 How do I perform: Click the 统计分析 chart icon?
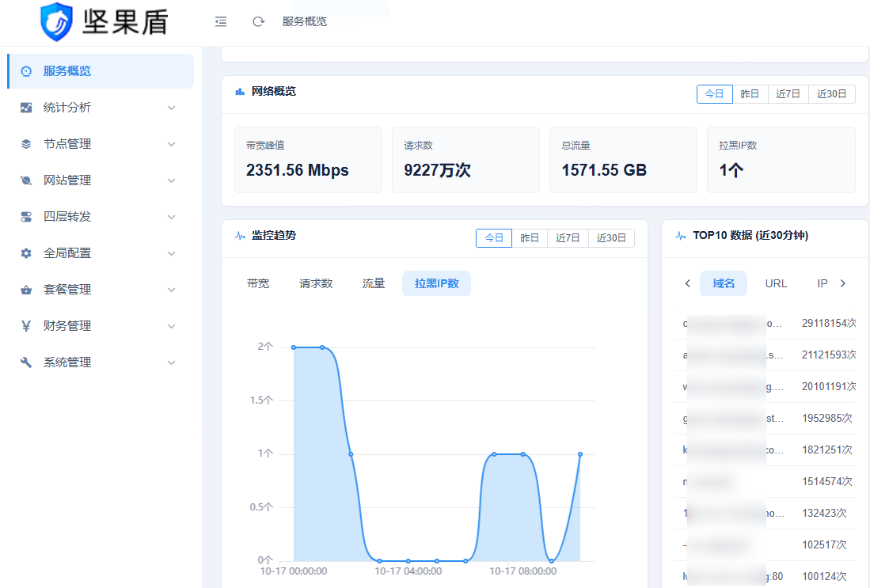[26, 108]
